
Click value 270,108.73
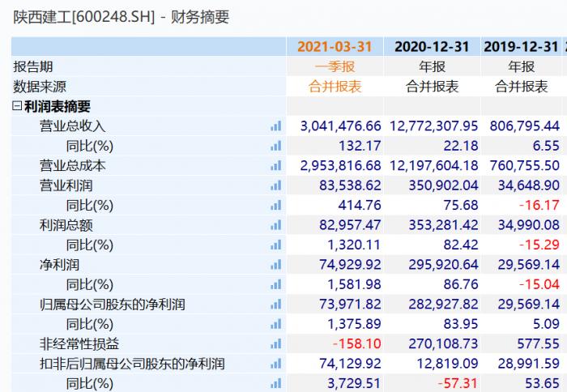443,343
